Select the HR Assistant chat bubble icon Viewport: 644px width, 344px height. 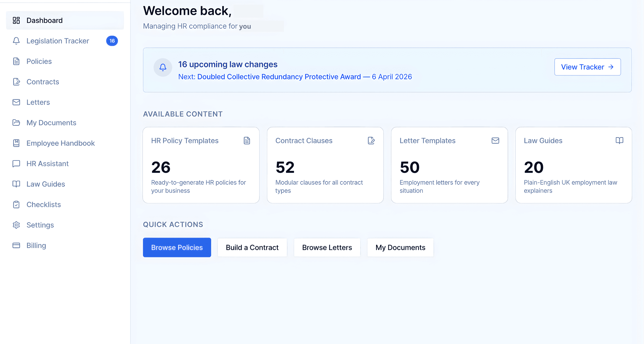(x=16, y=163)
